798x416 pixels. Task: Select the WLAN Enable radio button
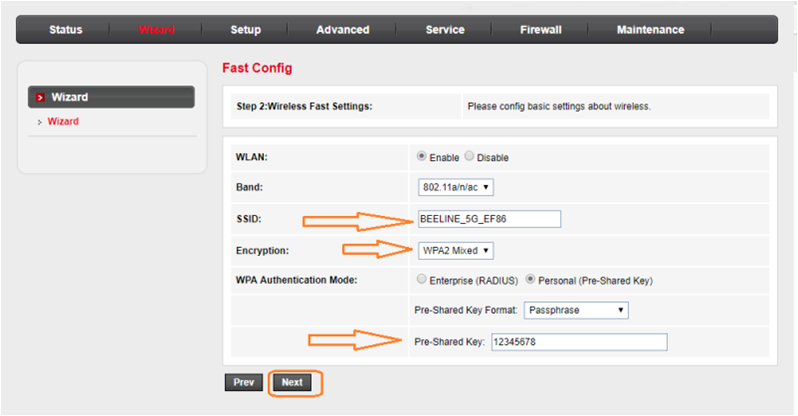421,157
